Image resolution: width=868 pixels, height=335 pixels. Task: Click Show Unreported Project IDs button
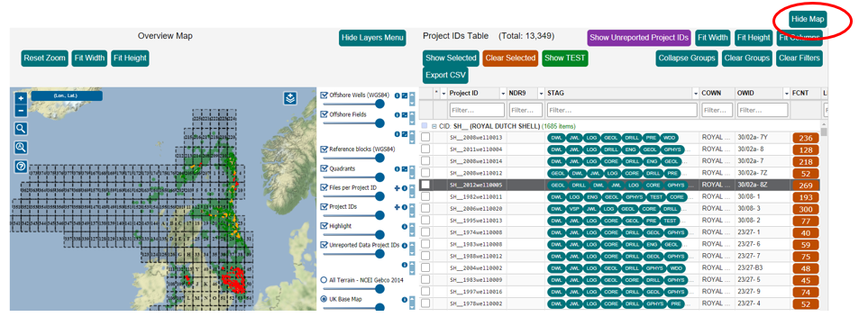639,38
